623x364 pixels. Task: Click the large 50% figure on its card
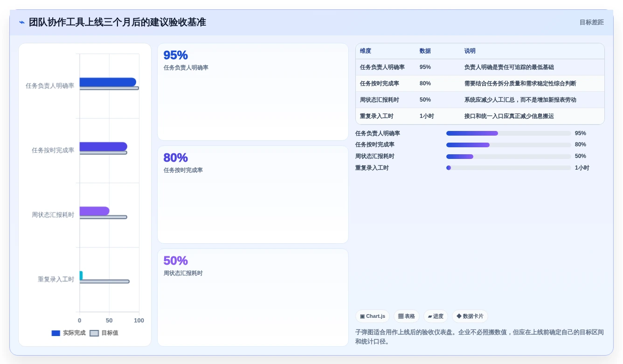coord(175,261)
